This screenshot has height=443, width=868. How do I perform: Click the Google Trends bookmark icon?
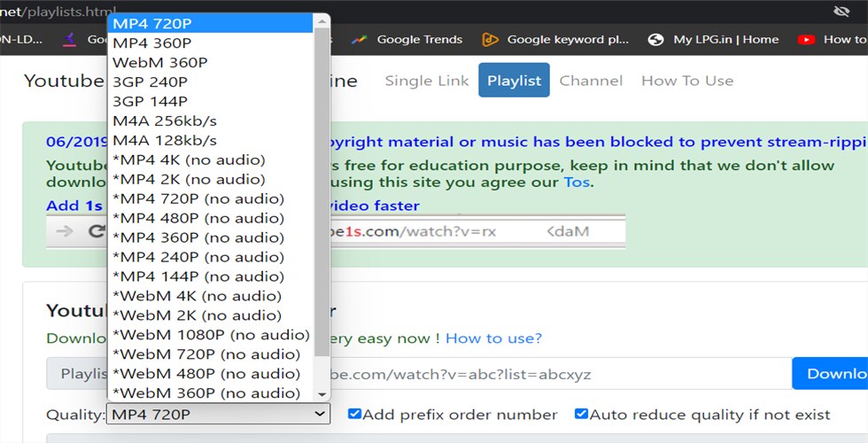tap(360, 39)
